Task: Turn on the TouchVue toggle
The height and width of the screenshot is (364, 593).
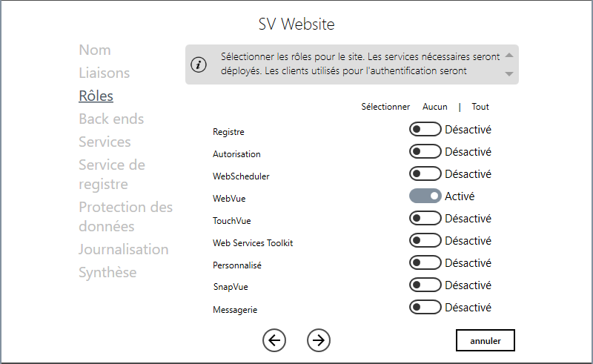Action: pyautogui.click(x=425, y=218)
